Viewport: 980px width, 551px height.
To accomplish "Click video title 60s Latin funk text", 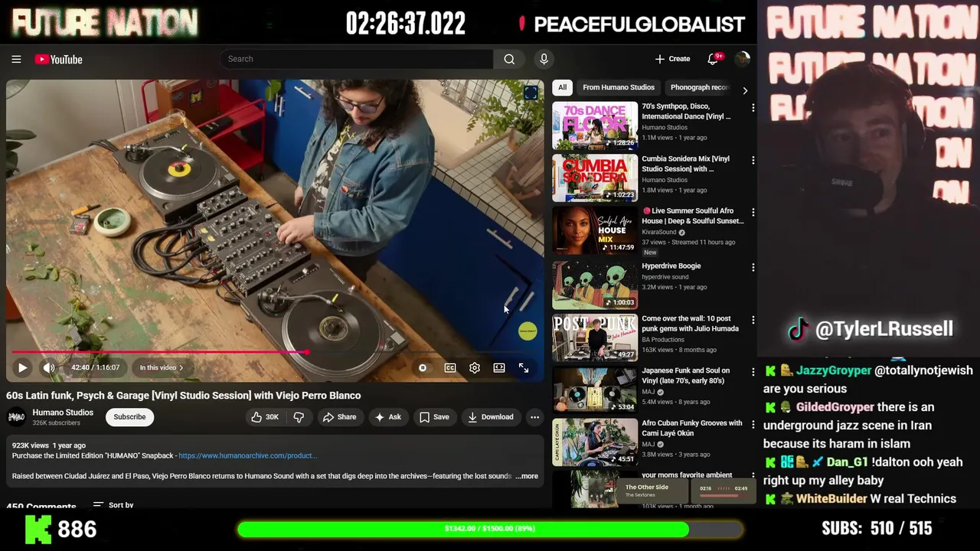I will 184,396.
